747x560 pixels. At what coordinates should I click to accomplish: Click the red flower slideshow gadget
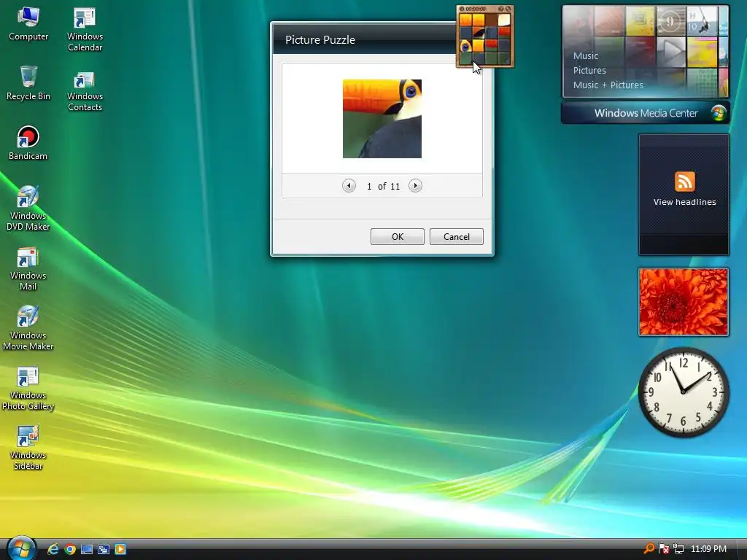(x=684, y=302)
